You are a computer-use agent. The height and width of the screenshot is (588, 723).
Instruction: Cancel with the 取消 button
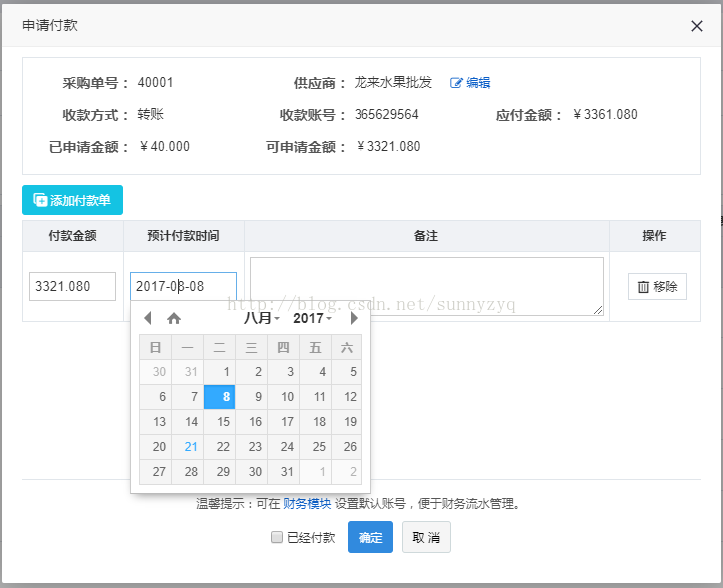426,537
